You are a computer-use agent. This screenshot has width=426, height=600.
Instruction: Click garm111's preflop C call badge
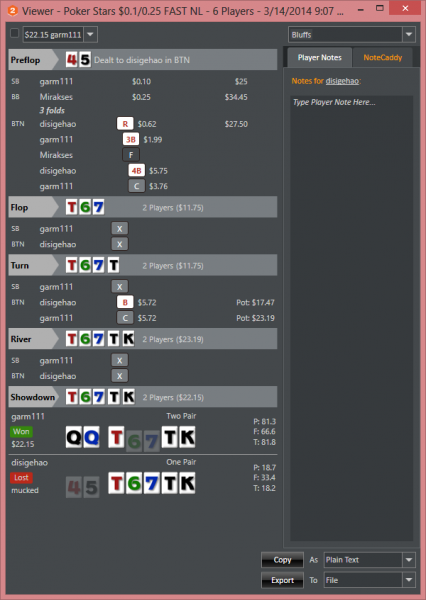pyautogui.click(x=137, y=186)
